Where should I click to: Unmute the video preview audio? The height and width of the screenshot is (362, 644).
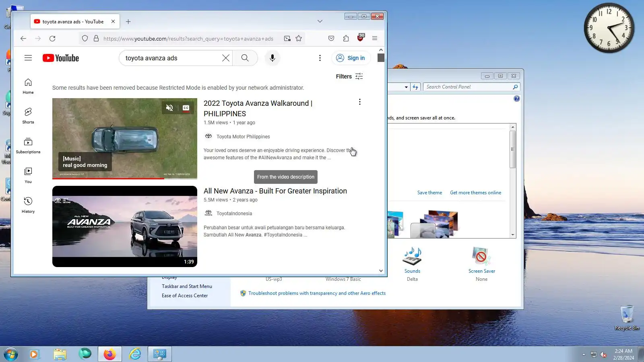click(x=169, y=108)
